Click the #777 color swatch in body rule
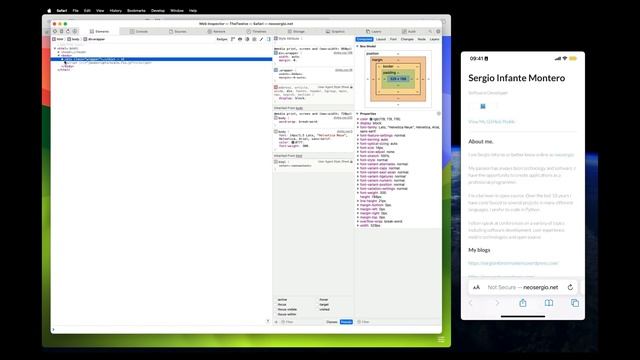 (293, 142)
